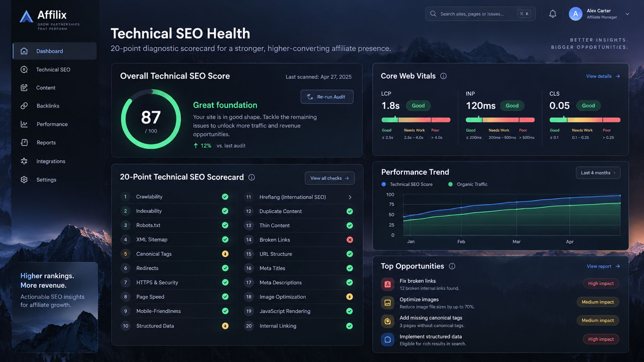Click the LCP rating gauge bar

[x=416, y=120]
